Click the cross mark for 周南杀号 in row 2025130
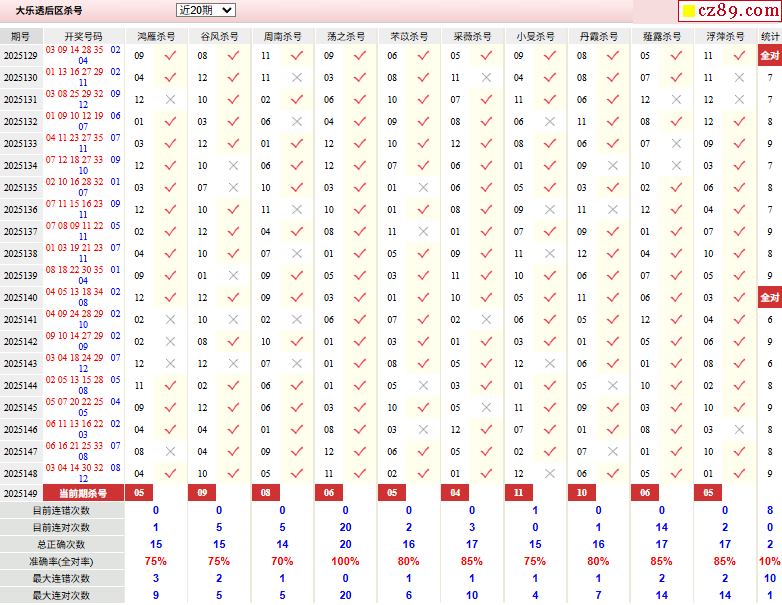The image size is (782, 605). pyautogui.click(x=297, y=78)
